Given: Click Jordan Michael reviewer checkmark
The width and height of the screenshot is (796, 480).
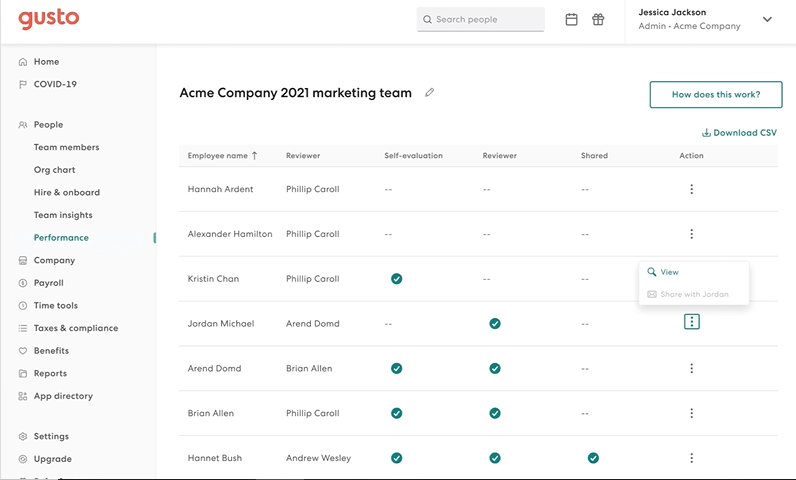Looking at the screenshot, I should (x=495, y=323).
